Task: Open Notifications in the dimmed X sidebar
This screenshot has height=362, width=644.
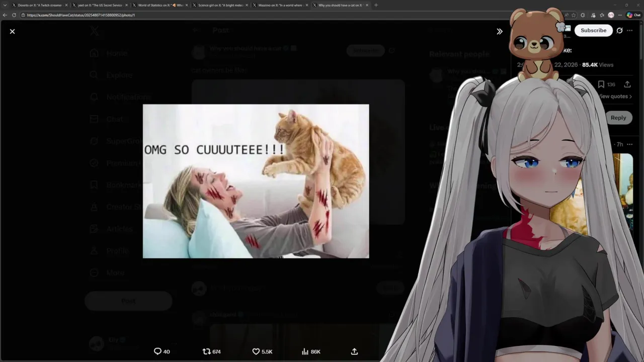Action: click(120, 97)
